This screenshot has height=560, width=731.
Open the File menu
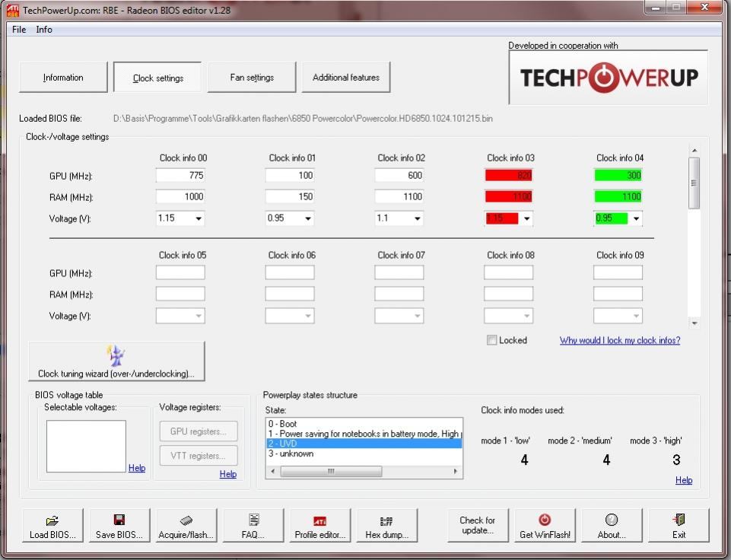(x=19, y=30)
